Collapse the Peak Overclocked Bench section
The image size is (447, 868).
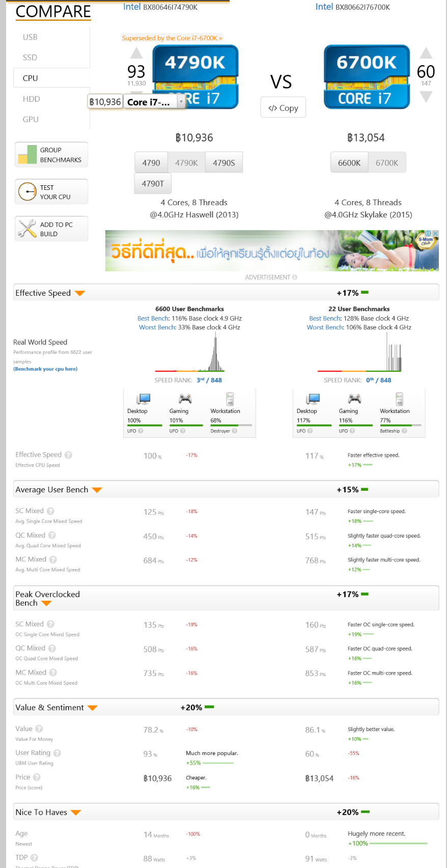click(46, 604)
